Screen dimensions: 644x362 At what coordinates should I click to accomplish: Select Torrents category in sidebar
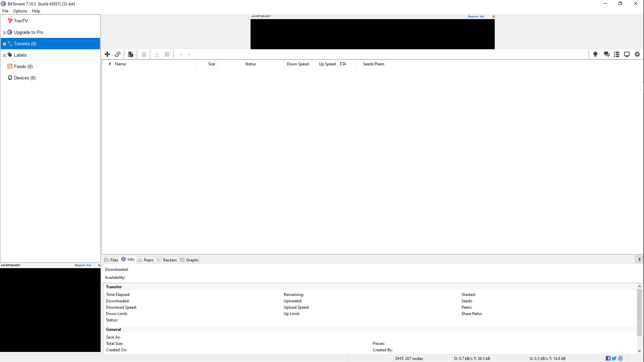(25, 43)
